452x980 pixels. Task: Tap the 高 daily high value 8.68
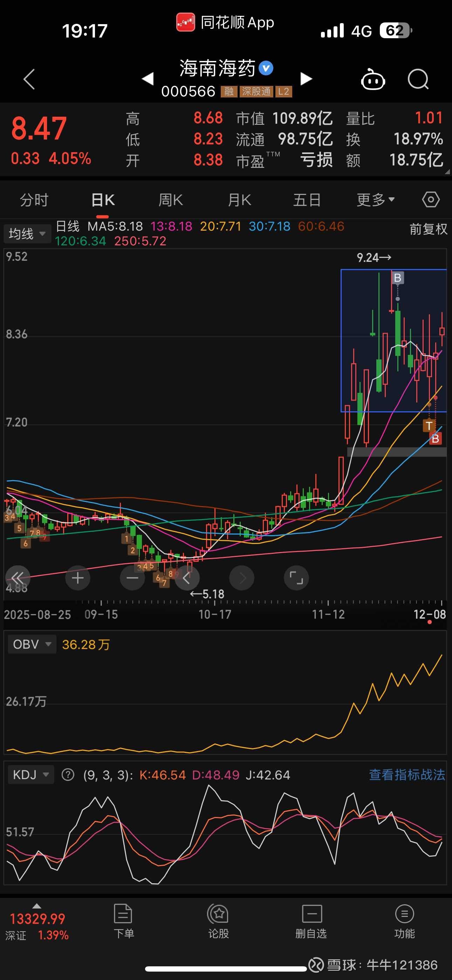click(208, 118)
